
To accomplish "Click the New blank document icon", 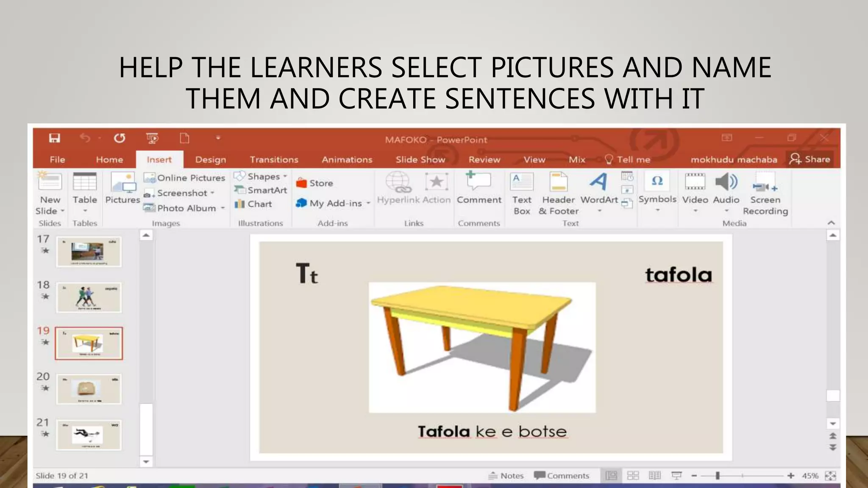I will [x=184, y=138].
